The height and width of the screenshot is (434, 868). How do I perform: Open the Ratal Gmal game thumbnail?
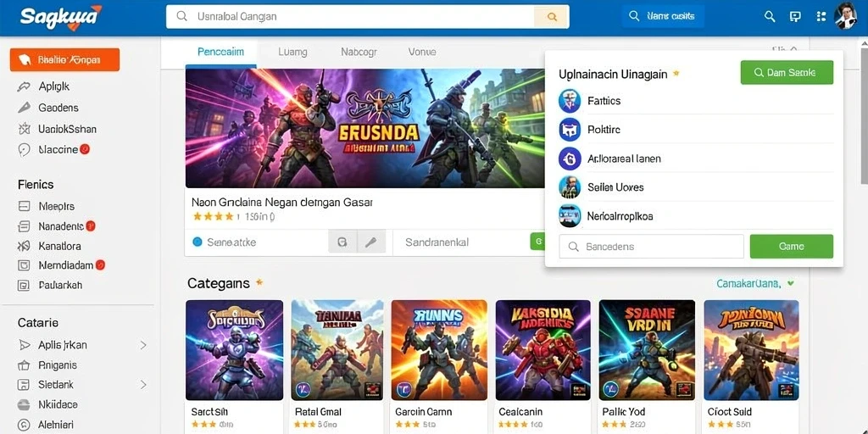pyautogui.click(x=337, y=350)
